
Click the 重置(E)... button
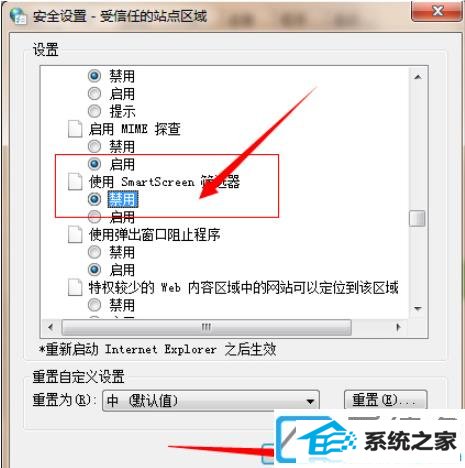(x=385, y=400)
